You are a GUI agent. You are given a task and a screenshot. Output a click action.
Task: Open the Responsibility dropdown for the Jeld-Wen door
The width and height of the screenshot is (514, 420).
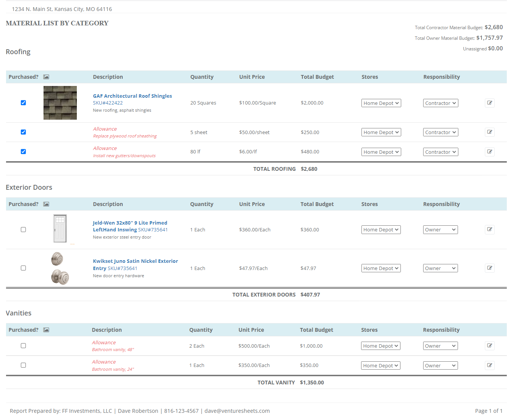click(x=440, y=230)
